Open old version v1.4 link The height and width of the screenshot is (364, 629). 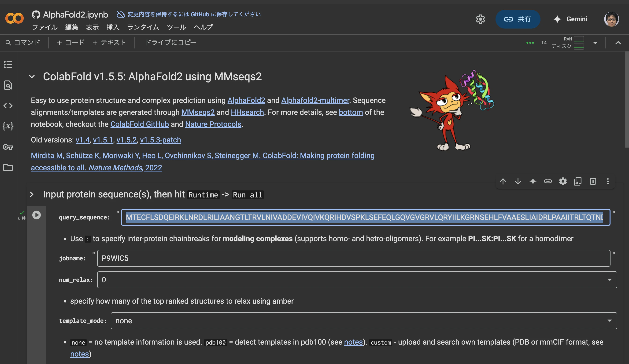(x=83, y=140)
